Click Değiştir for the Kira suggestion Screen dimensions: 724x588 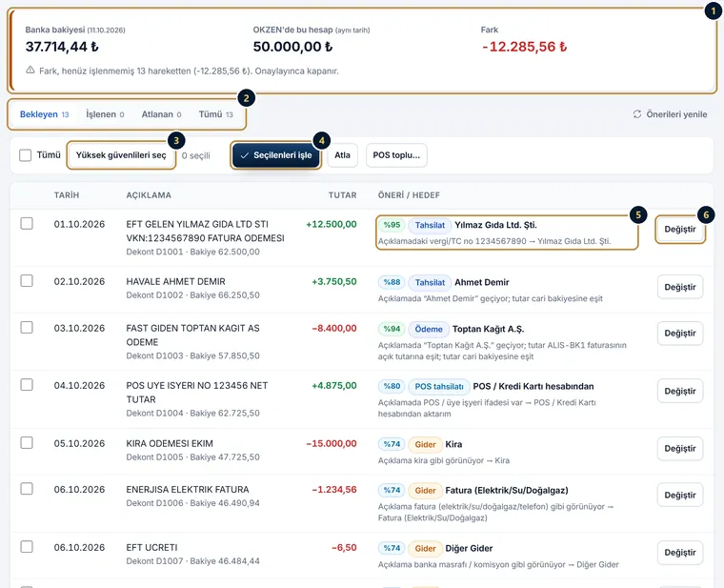679,449
